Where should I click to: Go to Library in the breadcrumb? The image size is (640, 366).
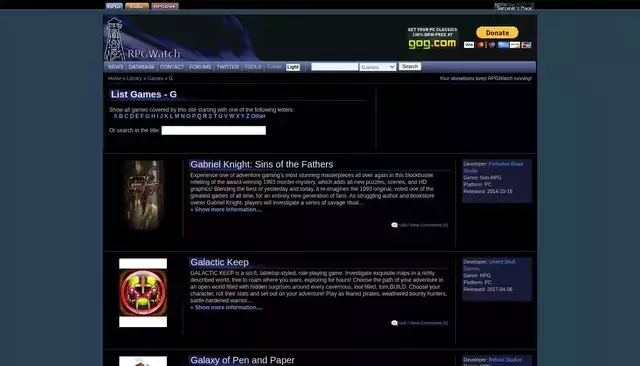134,78
